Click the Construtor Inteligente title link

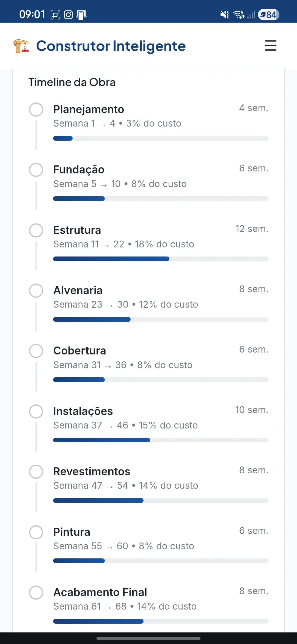point(111,46)
